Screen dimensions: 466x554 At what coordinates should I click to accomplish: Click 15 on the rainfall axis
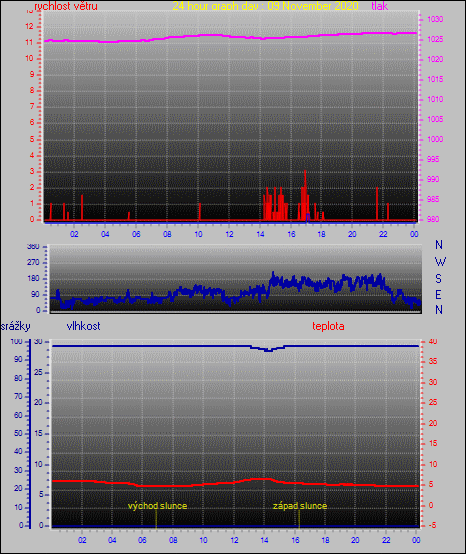pyautogui.click(x=38, y=434)
